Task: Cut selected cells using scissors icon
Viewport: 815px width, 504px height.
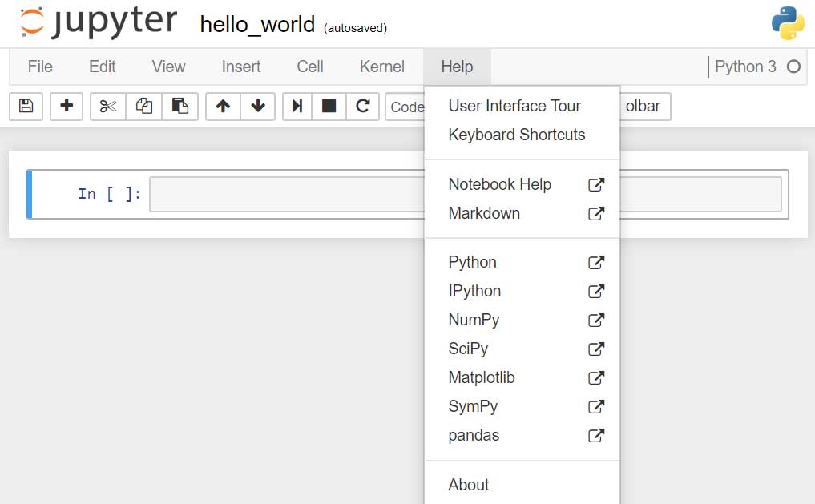Action: (x=108, y=107)
